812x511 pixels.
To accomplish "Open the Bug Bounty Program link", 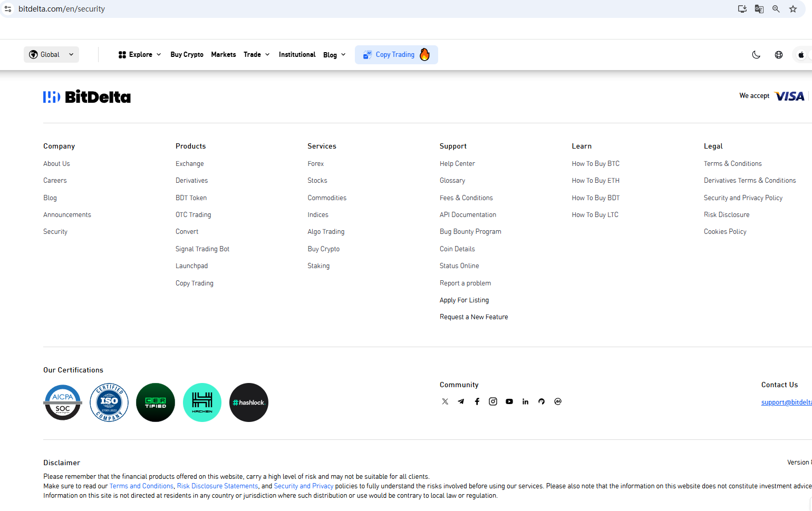I will coord(470,232).
